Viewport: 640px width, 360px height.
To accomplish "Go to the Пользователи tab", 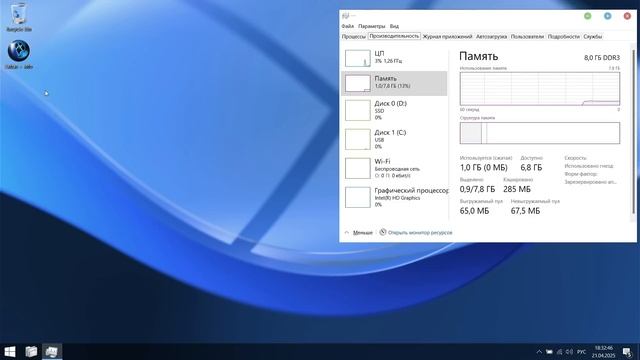I will tap(527, 37).
